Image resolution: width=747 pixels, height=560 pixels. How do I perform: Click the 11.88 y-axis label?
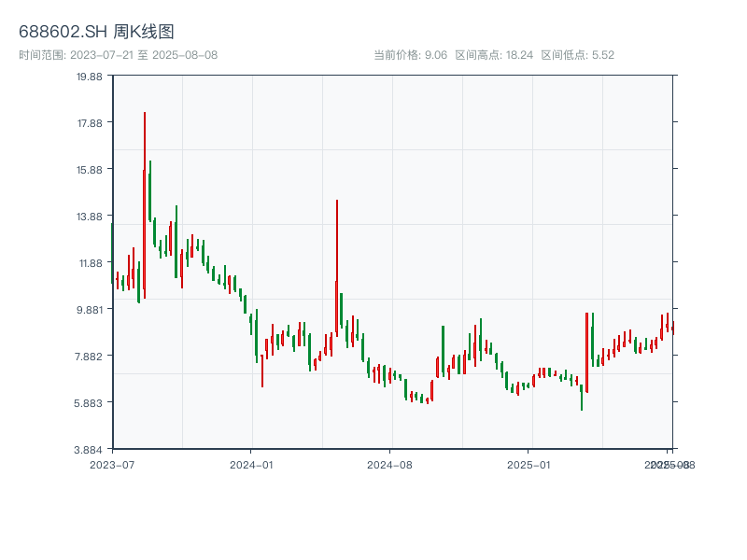pos(90,263)
